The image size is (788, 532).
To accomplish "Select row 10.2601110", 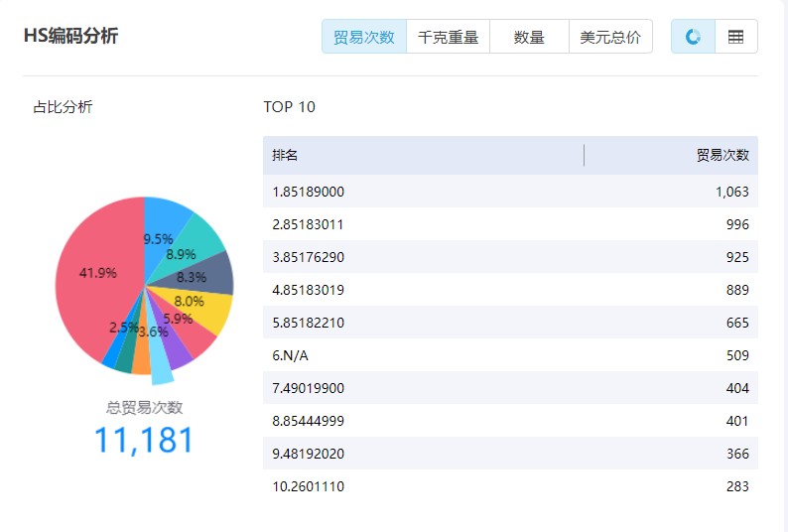I will 510,486.
